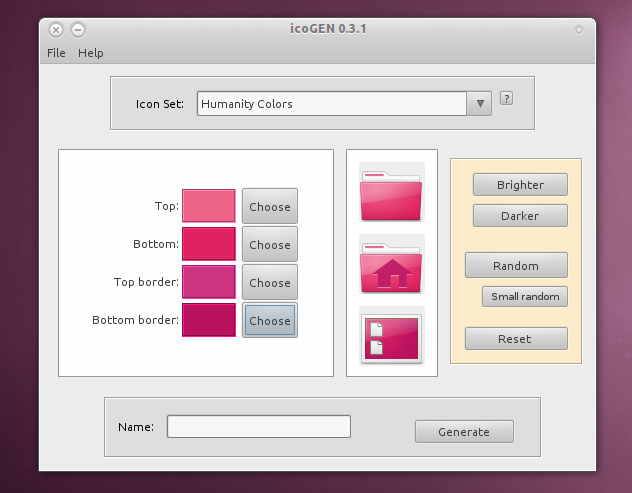
Task: Click the Small random button
Action: click(x=525, y=297)
